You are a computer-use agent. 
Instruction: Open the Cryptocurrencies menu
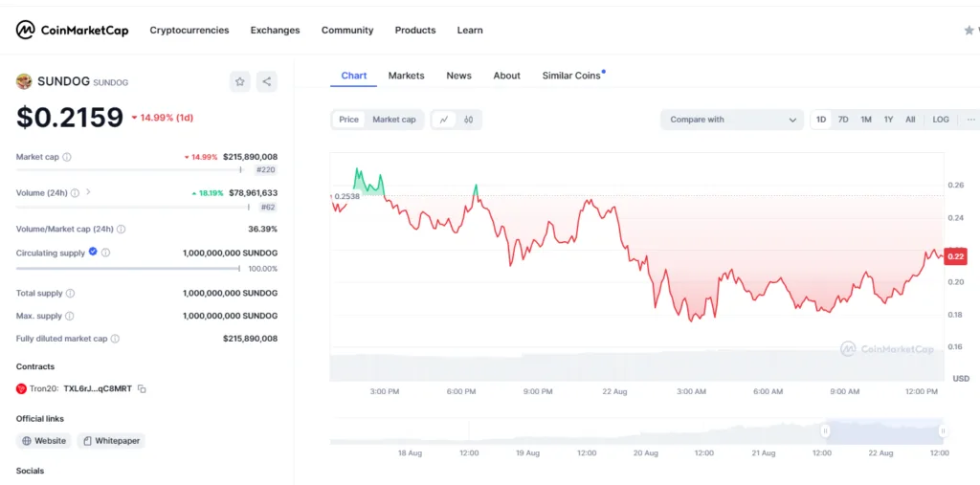pyautogui.click(x=189, y=30)
